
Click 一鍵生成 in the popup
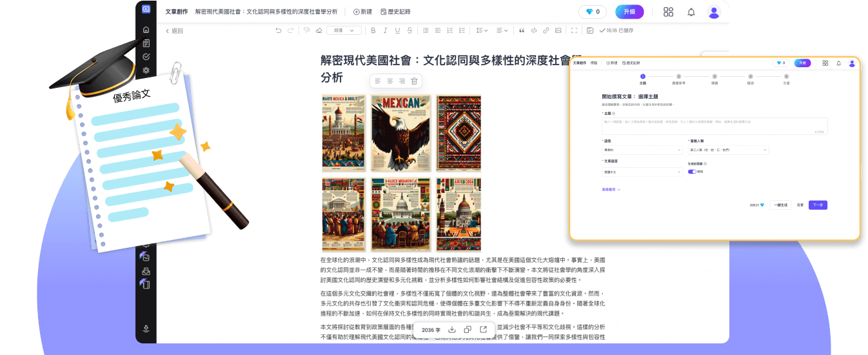[780, 205]
